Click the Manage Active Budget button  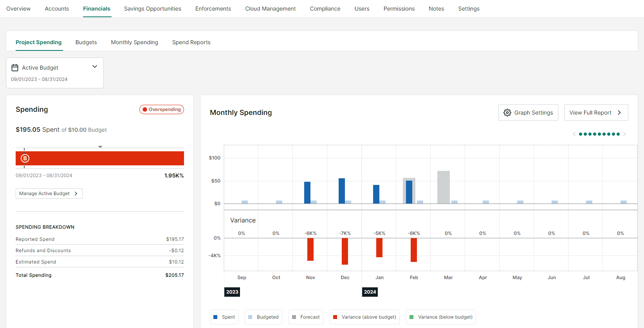point(49,194)
